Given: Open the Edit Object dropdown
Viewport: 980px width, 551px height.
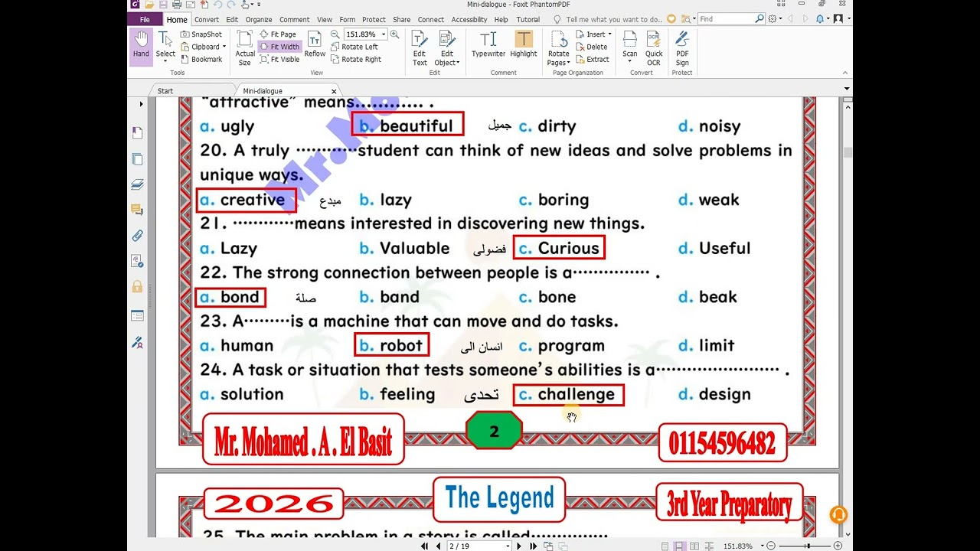Looking at the screenshot, I should coord(447,48).
